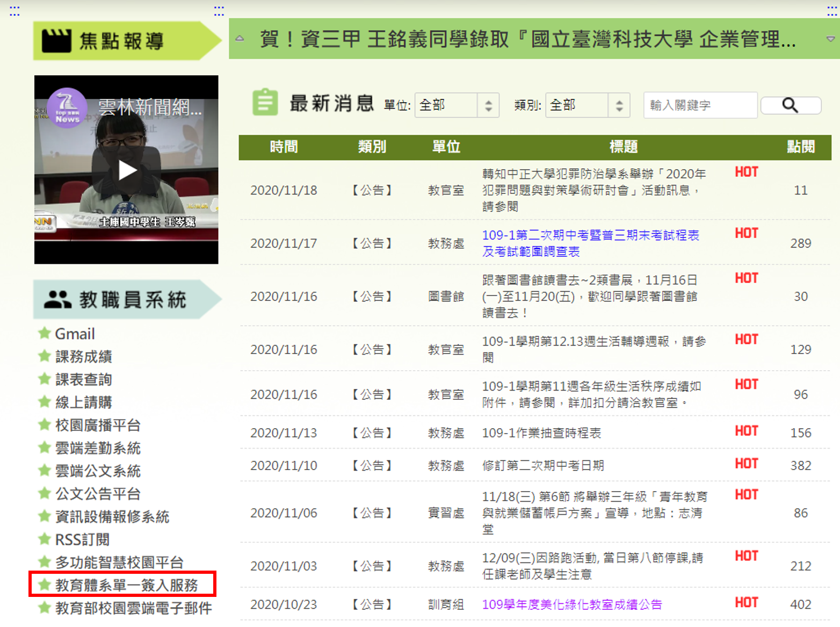Click the magnifier search button
Image resolution: width=840 pixels, height=627 pixels.
tap(790, 105)
